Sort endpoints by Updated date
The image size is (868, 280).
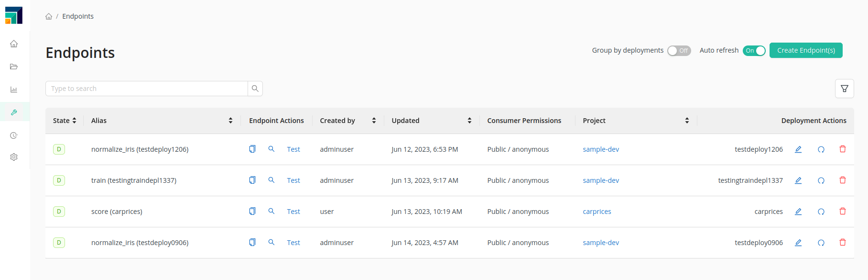click(469, 121)
